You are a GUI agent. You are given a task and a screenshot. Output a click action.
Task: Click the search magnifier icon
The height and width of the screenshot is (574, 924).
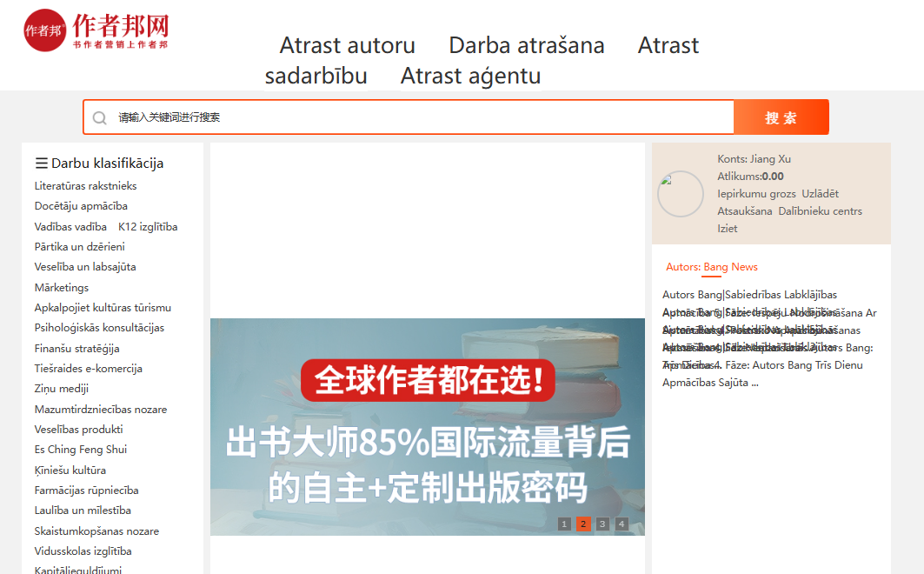point(100,117)
